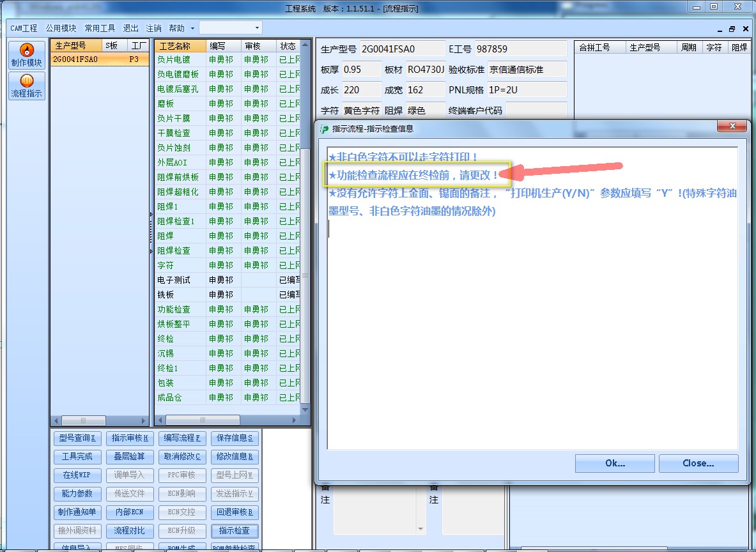This screenshot has width=756, height=552.
Task: Click the 注销 menu item
Action: tap(153, 28)
